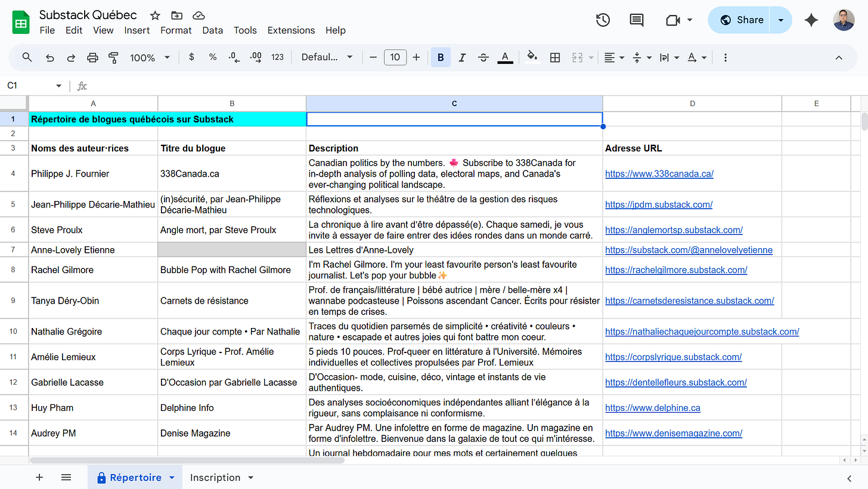The height and width of the screenshot is (489, 868).
Task: Click the merge cells icon
Action: point(577,57)
